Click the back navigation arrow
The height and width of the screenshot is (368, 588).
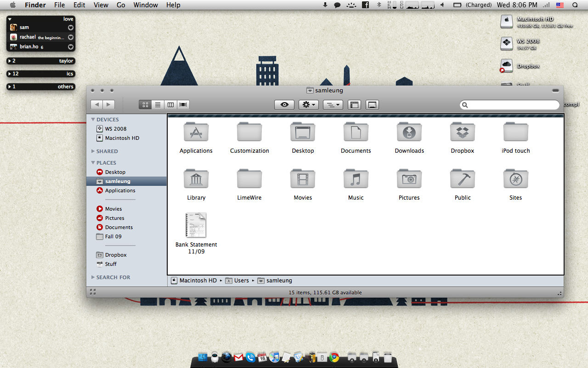click(x=96, y=104)
